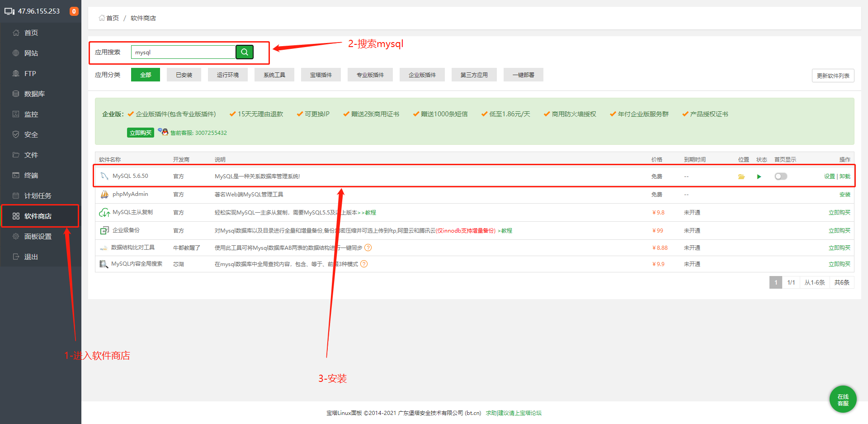Image resolution: width=868 pixels, height=424 pixels.
Task: Click the 文件 folder icon in sidebar
Action: pos(16,155)
